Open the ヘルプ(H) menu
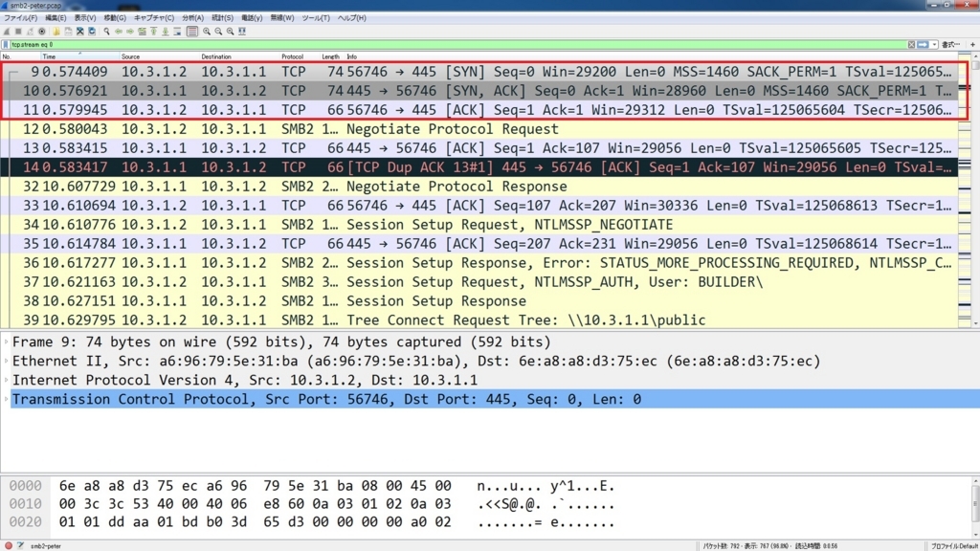980x551 pixels. click(x=352, y=18)
